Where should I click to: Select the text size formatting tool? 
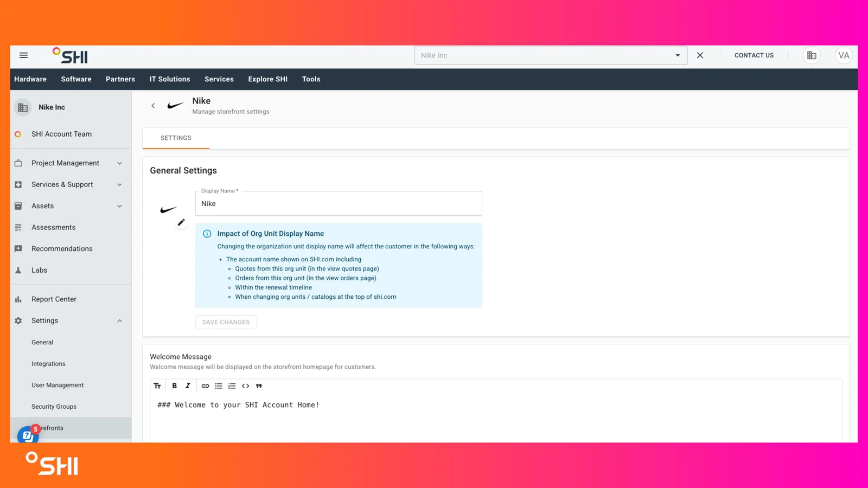(157, 386)
